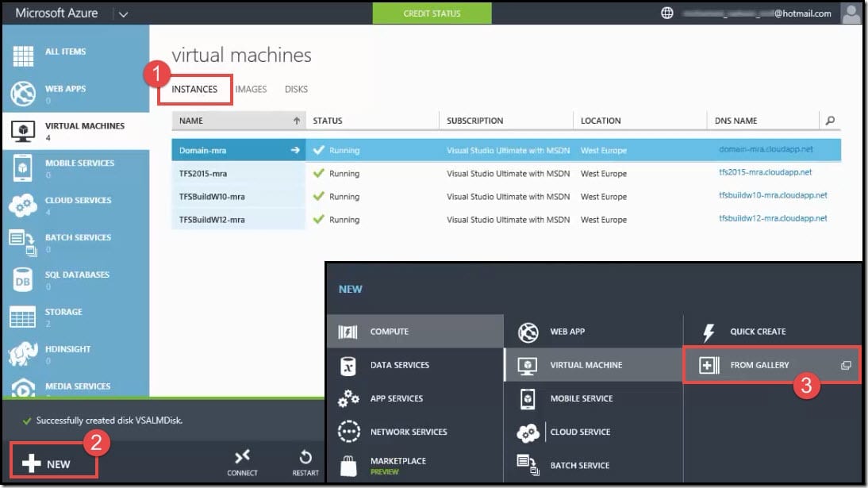This screenshot has width=868, height=488.
Task: Click the green CREDIT STATUS bar
Action: pyautogui.click(x=432, y=13)
